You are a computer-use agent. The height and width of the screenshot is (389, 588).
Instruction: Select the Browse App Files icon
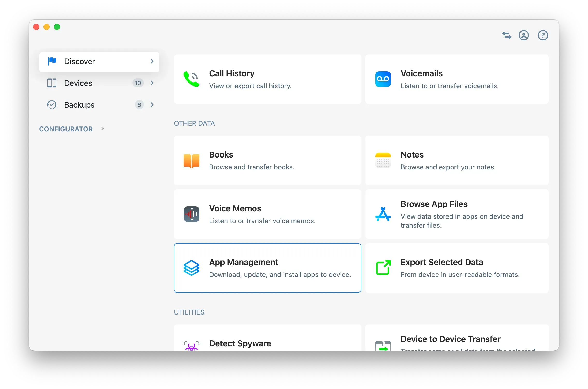coord(383,214)
